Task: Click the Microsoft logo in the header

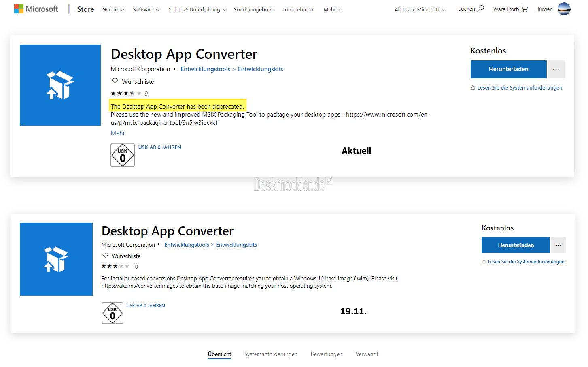Action: pyautogui.click(x=36, y=9)
